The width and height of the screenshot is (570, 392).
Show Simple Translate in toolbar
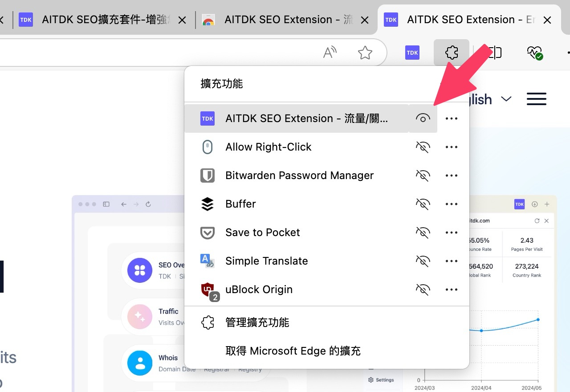tap(423, 261)
